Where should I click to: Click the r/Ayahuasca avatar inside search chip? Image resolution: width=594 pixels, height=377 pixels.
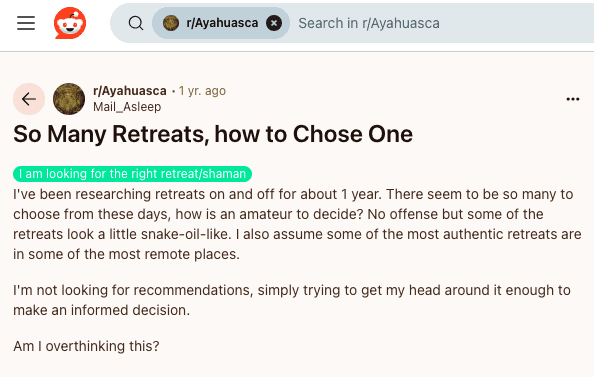tap(171, 23)
